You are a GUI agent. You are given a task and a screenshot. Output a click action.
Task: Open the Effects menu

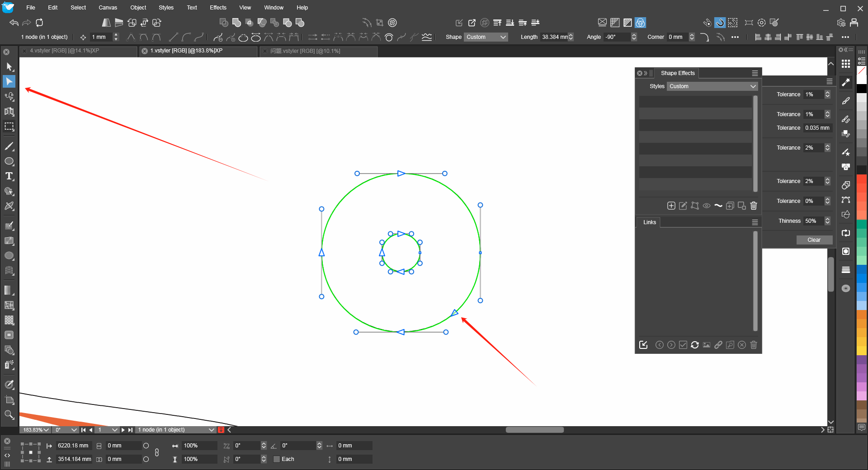pyautogui.click(x=218, y=8)
